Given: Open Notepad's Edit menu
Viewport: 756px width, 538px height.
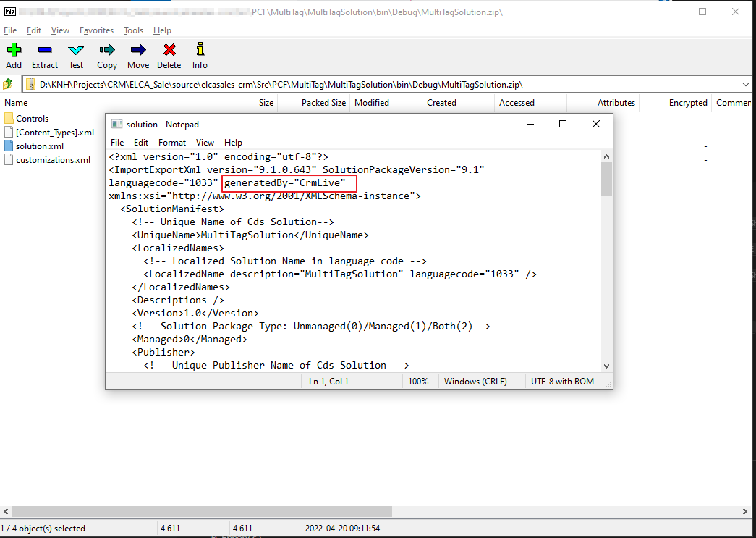Looking at the screenshot, I should click(x=140, y=142).
